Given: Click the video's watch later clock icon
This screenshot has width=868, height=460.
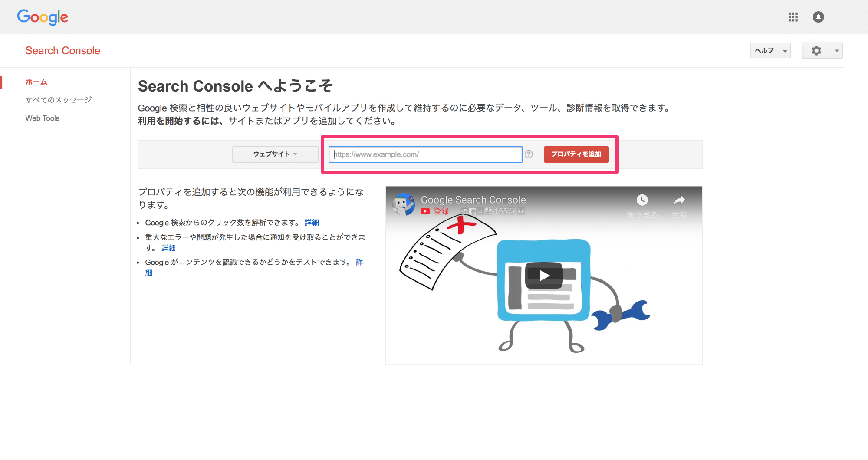Looking at the screenshot, I should (642, 200).
